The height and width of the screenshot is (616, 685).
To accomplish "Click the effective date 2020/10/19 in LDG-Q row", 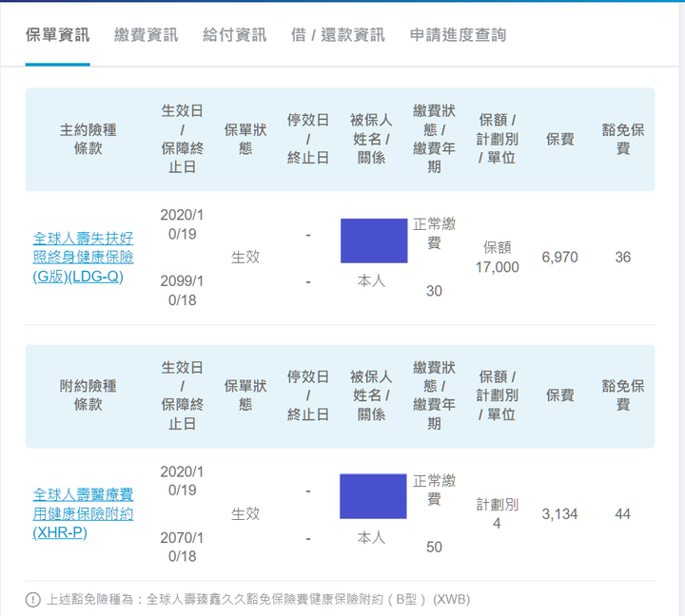I will point(182,224).
